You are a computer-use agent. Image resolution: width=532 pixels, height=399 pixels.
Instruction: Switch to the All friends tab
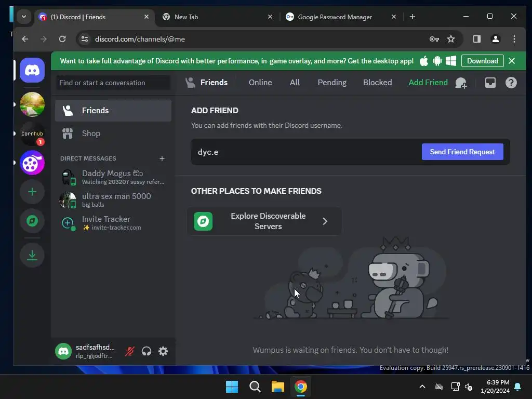pos(295,83)
